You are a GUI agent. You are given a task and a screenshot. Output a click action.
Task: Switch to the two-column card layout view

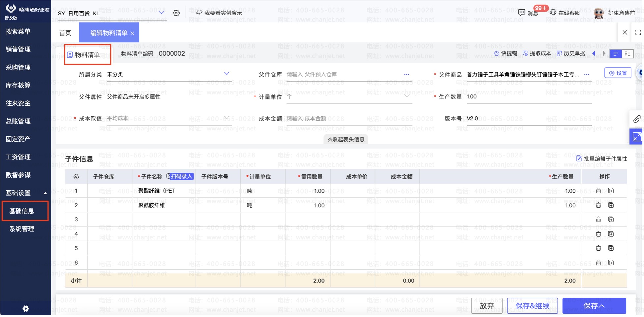[x=628, y=54]
